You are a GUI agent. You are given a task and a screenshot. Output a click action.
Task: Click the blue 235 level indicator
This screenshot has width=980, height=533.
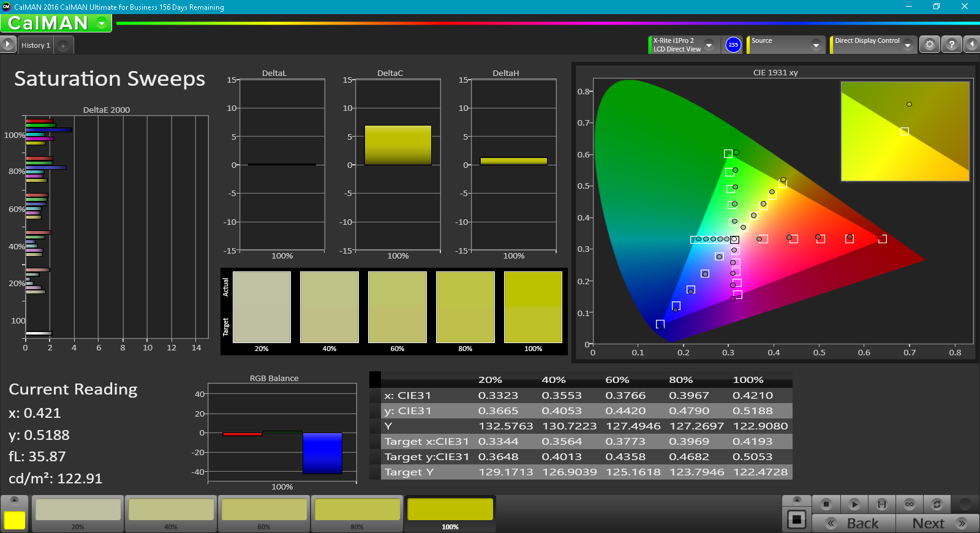click(x=733, y=45)
